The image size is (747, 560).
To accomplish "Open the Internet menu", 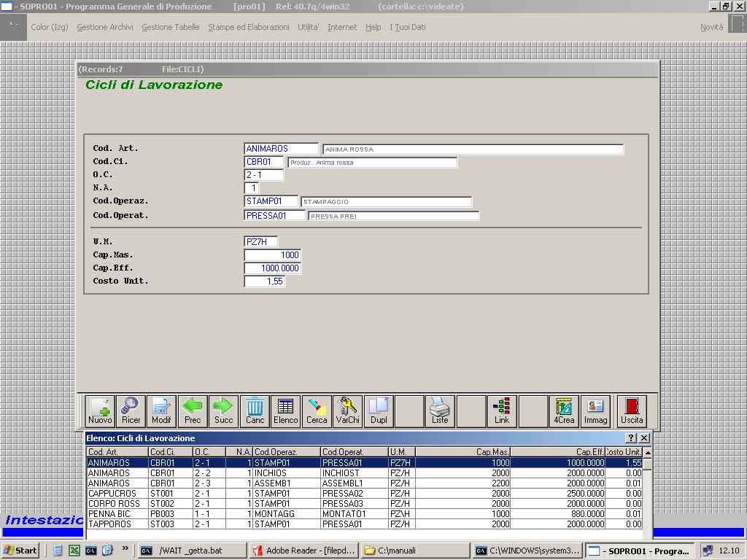I will (342, 27).
